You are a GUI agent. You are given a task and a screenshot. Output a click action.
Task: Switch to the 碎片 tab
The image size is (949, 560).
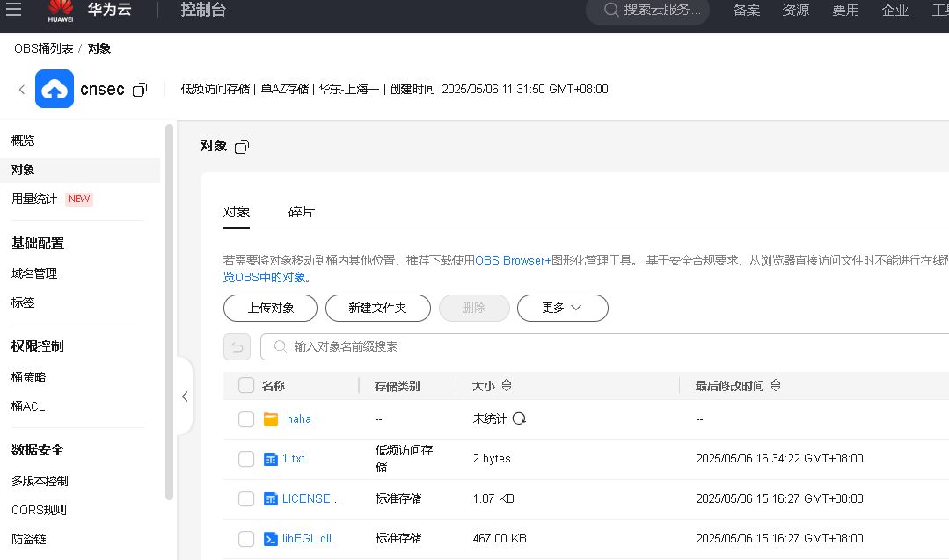[x=302, y=212]
